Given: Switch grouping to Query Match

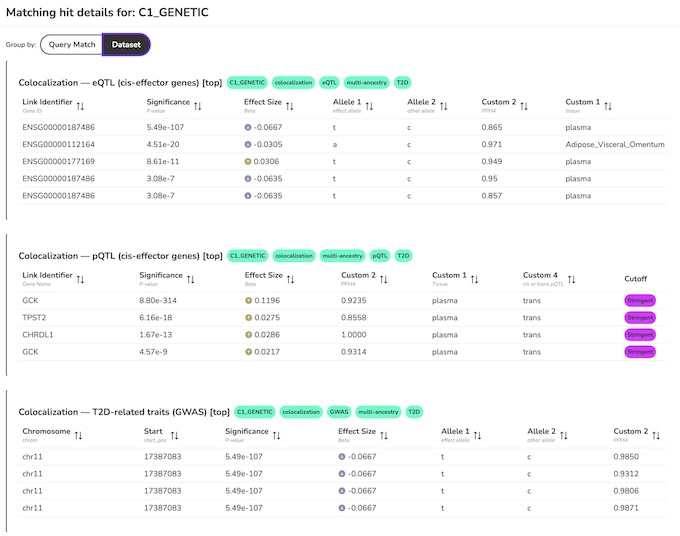Looking at the screenshot, I should coord(72,45).
